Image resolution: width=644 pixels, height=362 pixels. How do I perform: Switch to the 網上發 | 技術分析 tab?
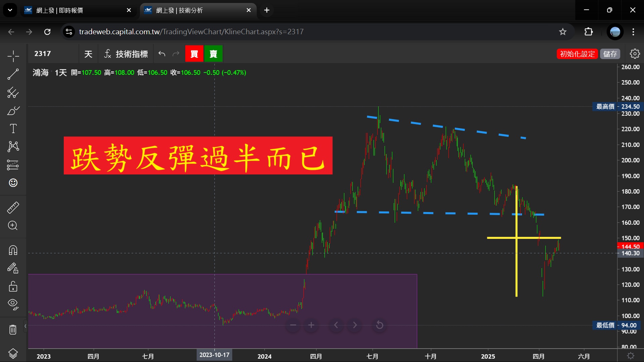coord(198,10)
